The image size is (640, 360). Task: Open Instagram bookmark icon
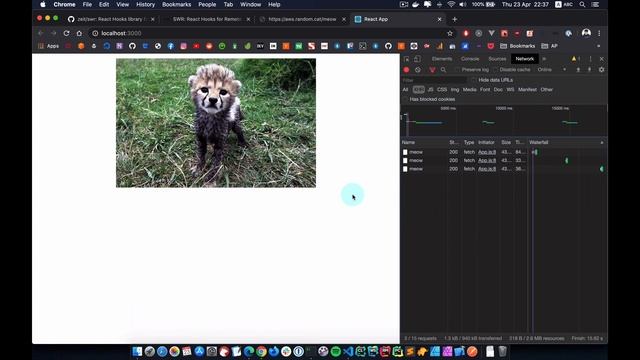tap(183, 46)
